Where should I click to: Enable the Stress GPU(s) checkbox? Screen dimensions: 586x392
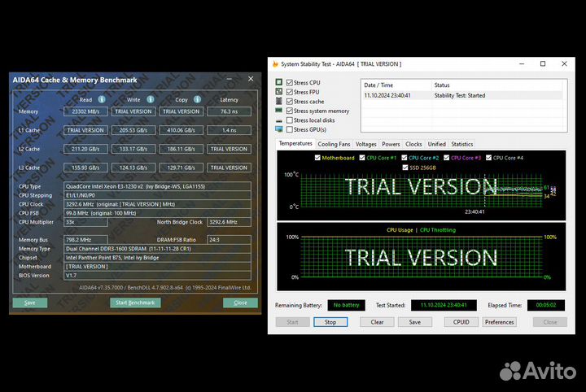[290, 129]
